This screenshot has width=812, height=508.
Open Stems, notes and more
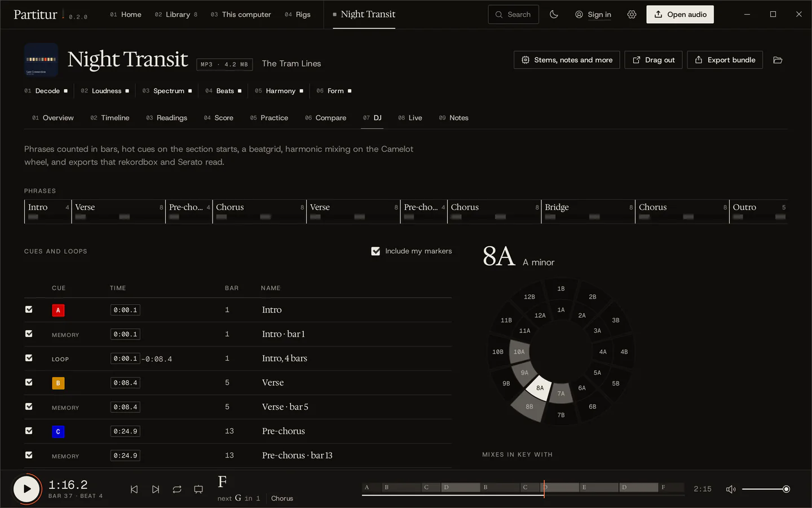pyautogui.click(x=567, y=60)
